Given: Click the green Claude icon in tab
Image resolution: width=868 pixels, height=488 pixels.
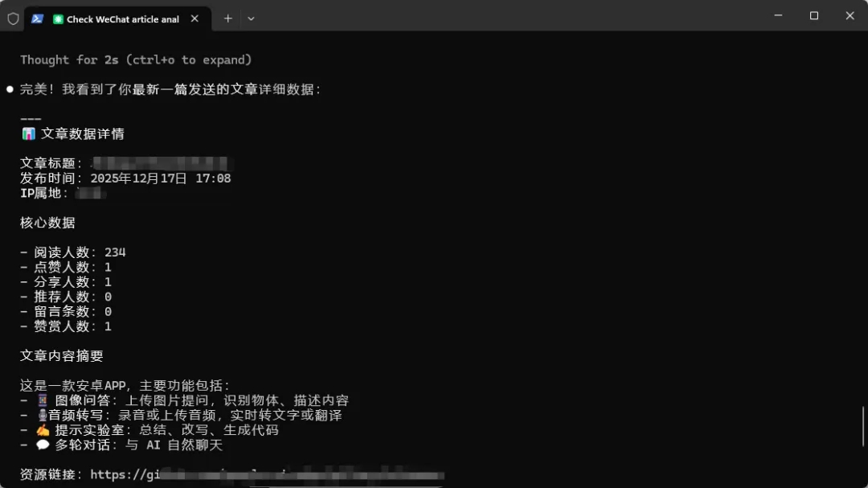Looking at the screenshot, I should pyautogui.click(x=58, y=19).
